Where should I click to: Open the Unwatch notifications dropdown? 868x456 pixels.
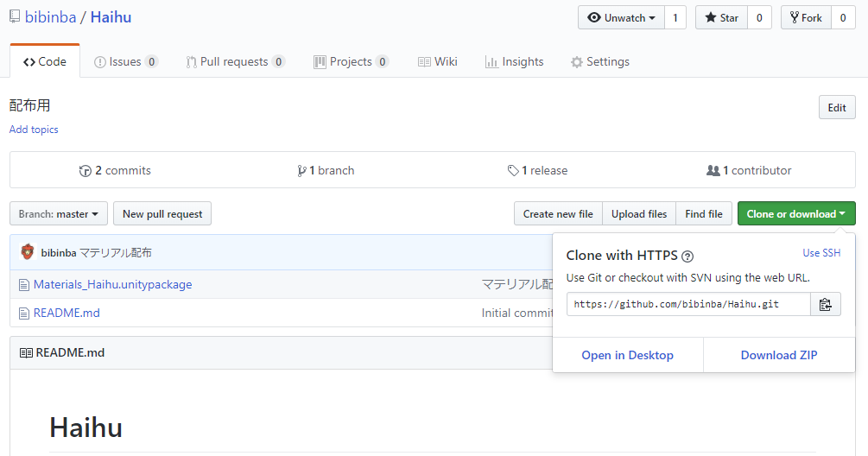tap(621, 18)
